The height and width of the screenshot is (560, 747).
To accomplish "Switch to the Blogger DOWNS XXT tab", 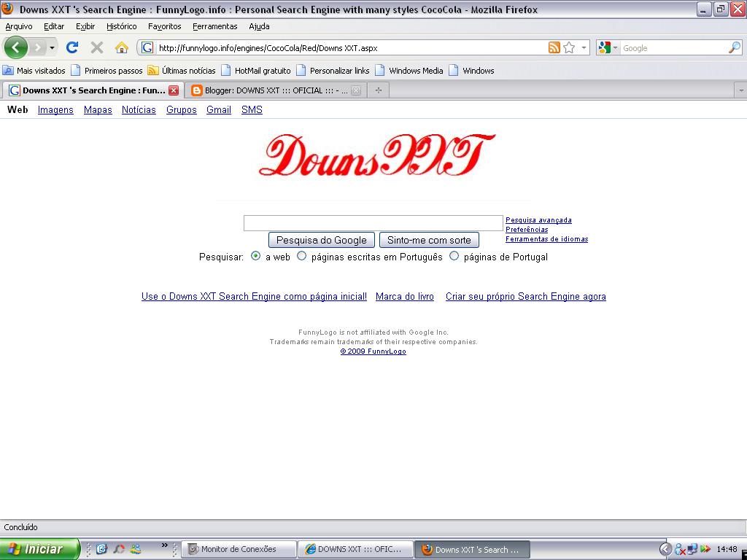I will tap(276, 90).
